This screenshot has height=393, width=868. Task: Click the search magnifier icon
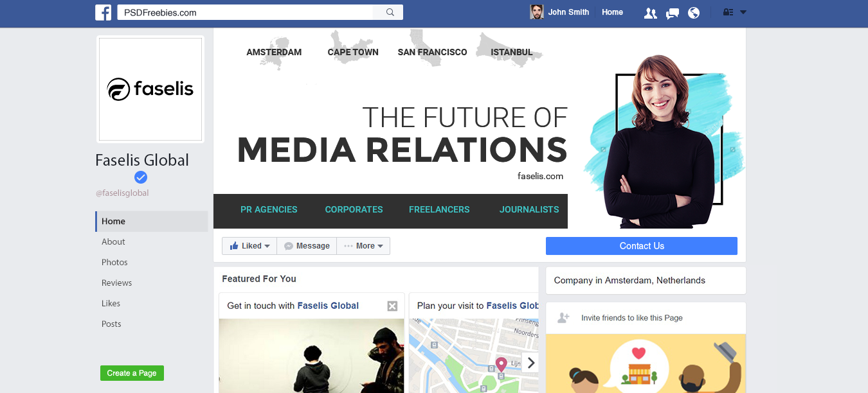390,12
